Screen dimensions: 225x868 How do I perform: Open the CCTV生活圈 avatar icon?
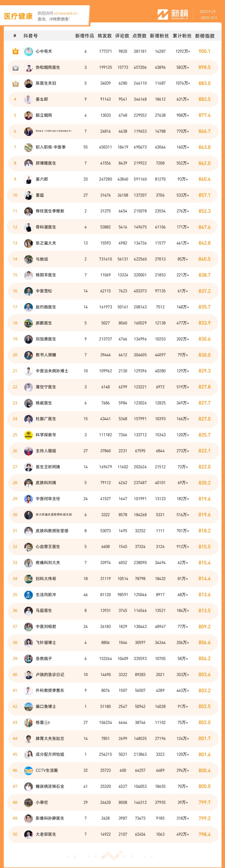pos(29,770)
